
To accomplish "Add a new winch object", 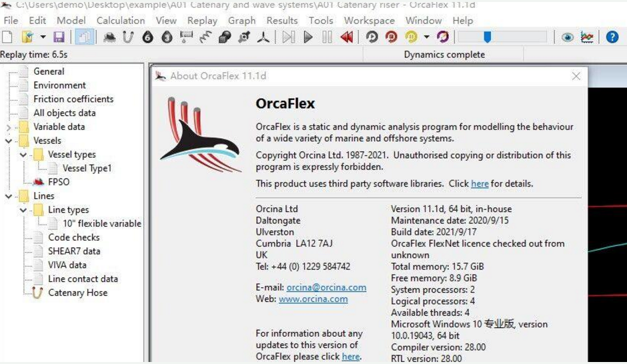I will 186,37.
